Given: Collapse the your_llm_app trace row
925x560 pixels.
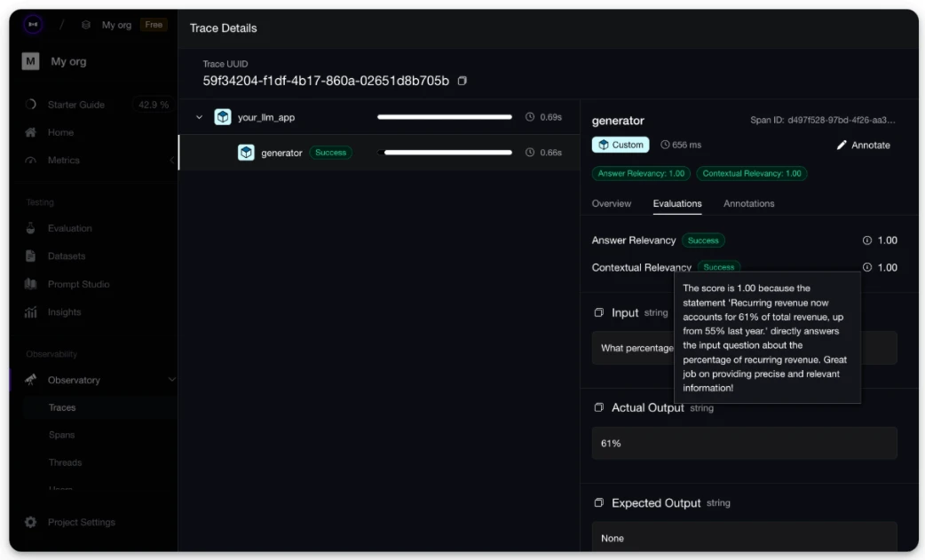Looking at the screenshot, I should coord(200,117).
